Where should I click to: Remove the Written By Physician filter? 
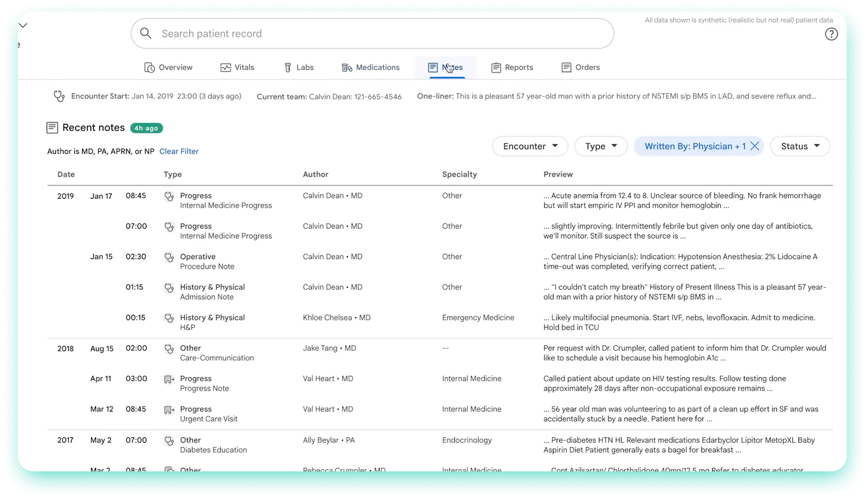(x=755, y=146)
